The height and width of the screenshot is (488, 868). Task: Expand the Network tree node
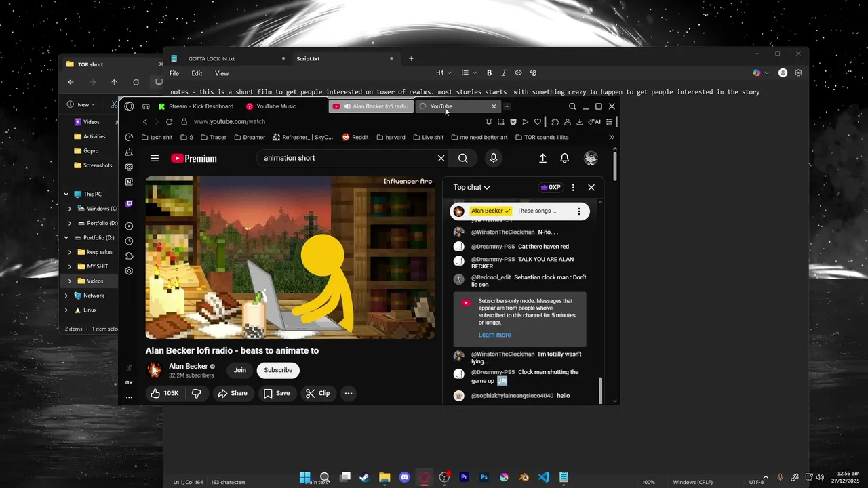click(x=66, y=296)
